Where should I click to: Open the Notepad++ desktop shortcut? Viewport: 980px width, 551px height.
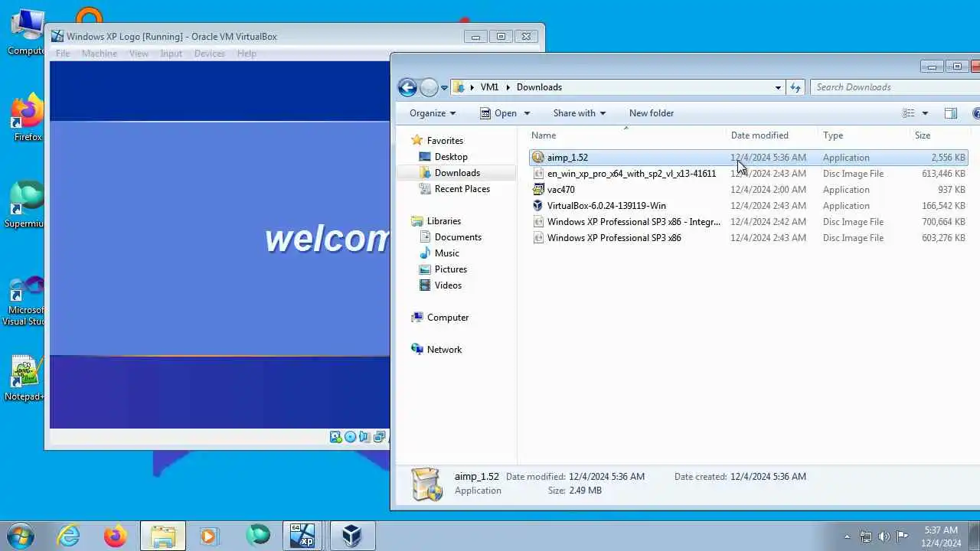point(26,378)
